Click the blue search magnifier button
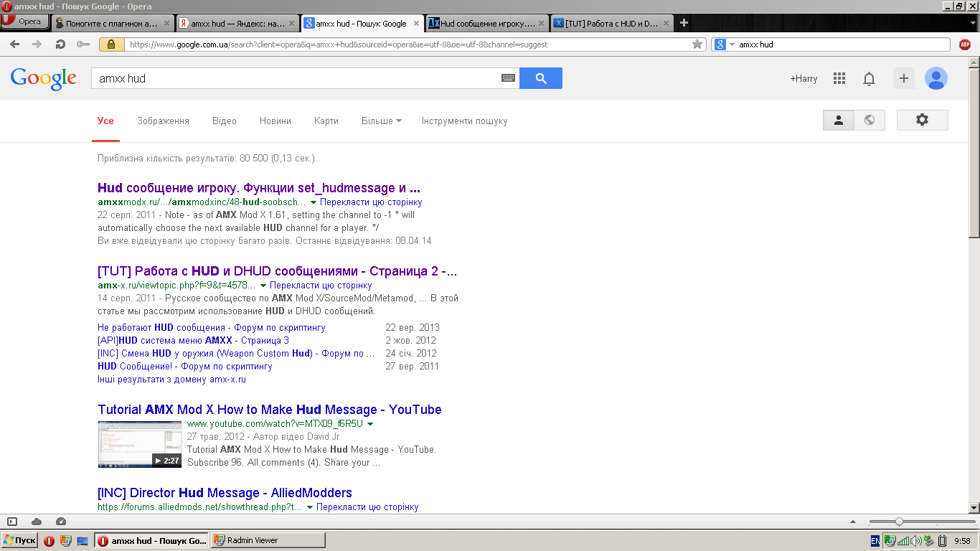The image size is (980, 551). (x=541, y=78)
